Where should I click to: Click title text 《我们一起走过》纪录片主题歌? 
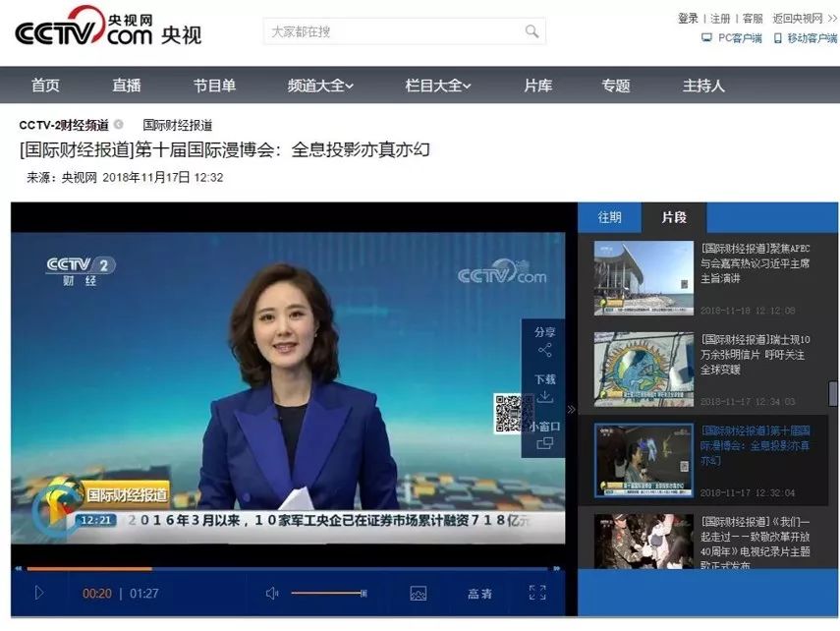tap(756, 543)
